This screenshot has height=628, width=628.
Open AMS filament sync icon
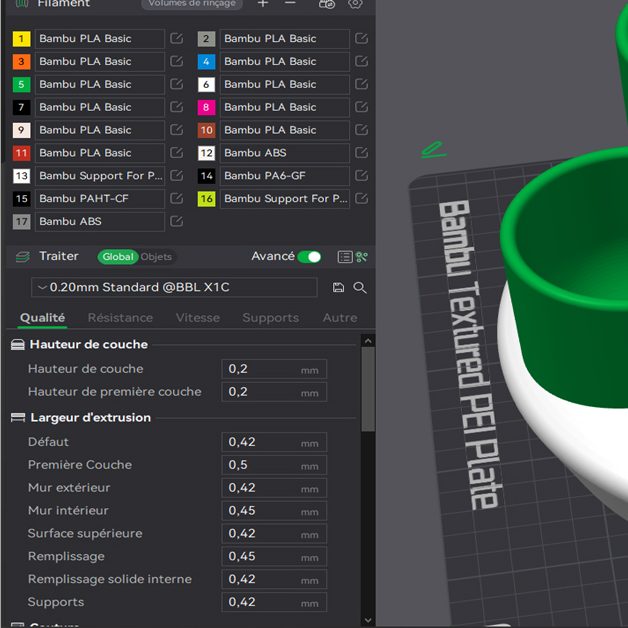pyautogui.click(x=327, y=4)
